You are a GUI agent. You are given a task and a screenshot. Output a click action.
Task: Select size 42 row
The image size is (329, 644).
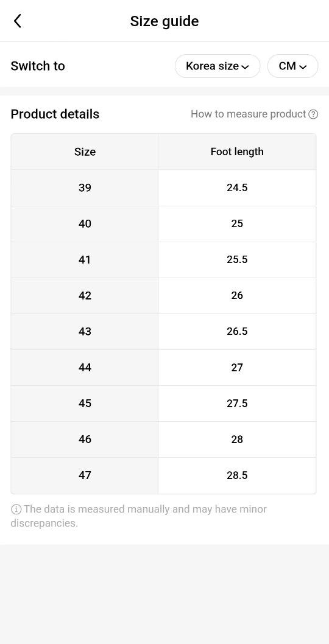(163, 296)
